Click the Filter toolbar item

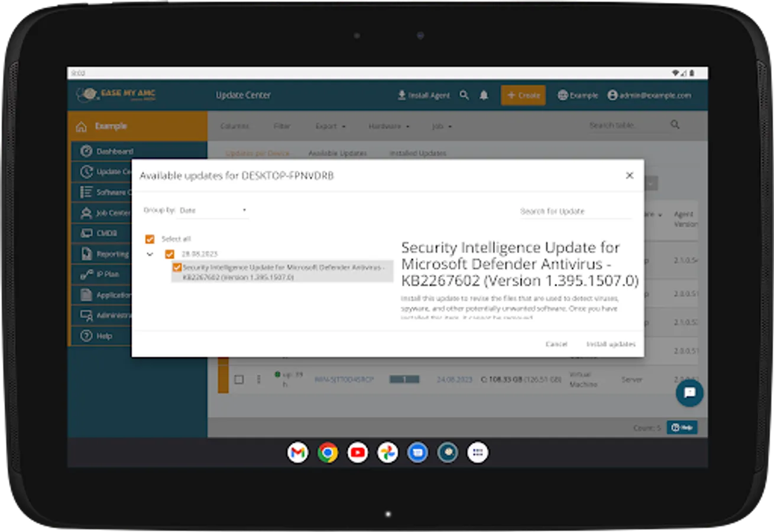coord(282,126)
